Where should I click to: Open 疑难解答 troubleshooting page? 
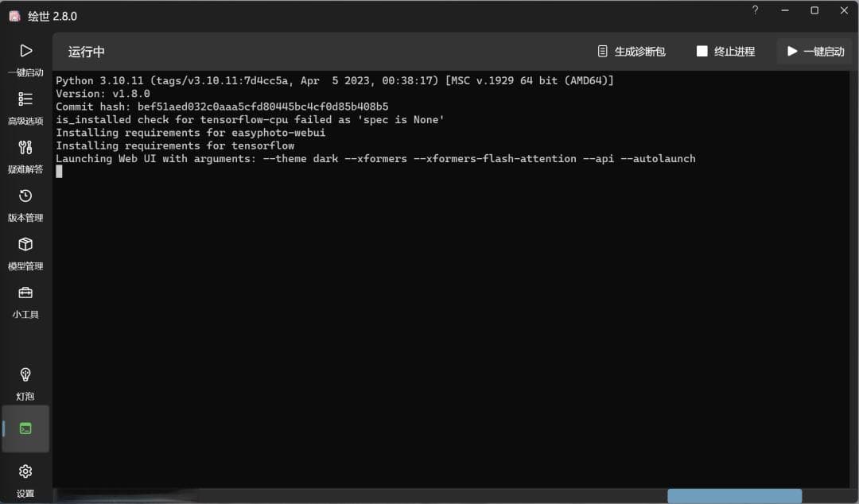tap(25, 156)
